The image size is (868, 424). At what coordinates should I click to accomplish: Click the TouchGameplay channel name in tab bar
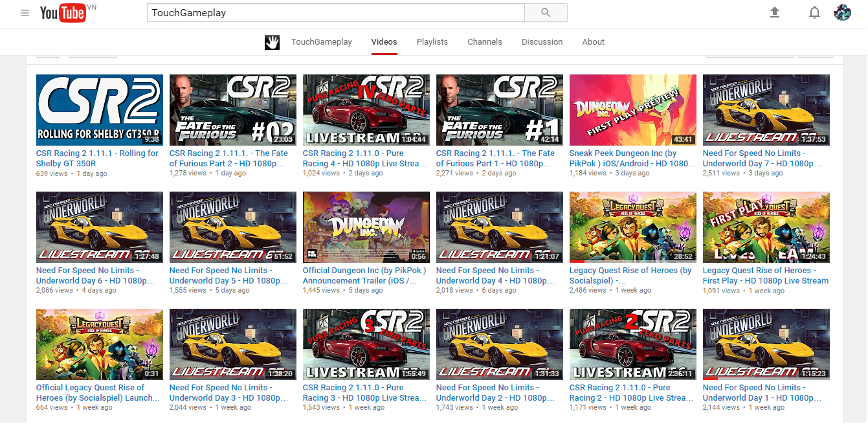pos(322,42)
